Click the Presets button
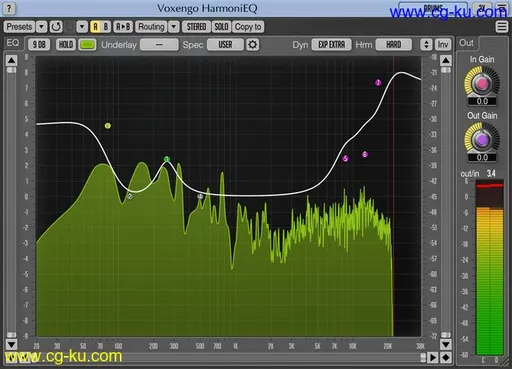 point(19,27)
